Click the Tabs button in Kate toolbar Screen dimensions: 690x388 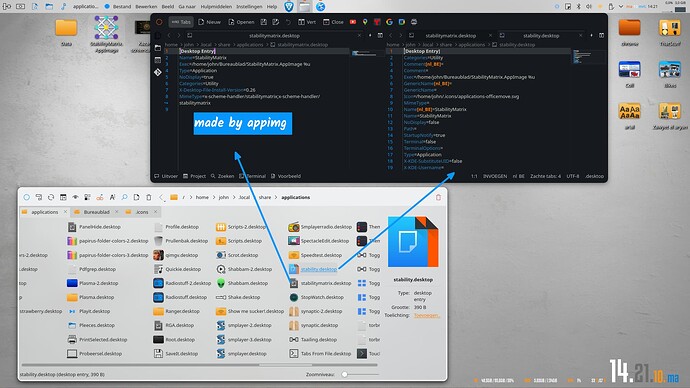pyautogui.click(x=181, y=22)
